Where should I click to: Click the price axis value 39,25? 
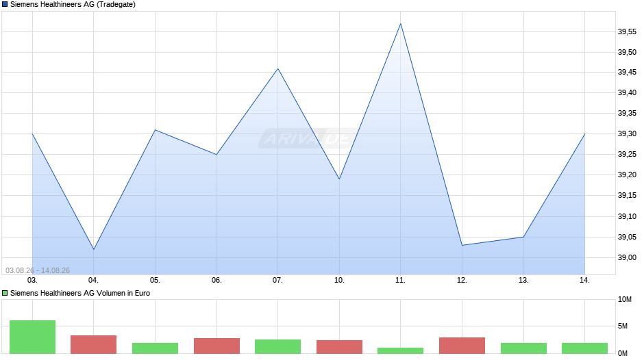627,155
